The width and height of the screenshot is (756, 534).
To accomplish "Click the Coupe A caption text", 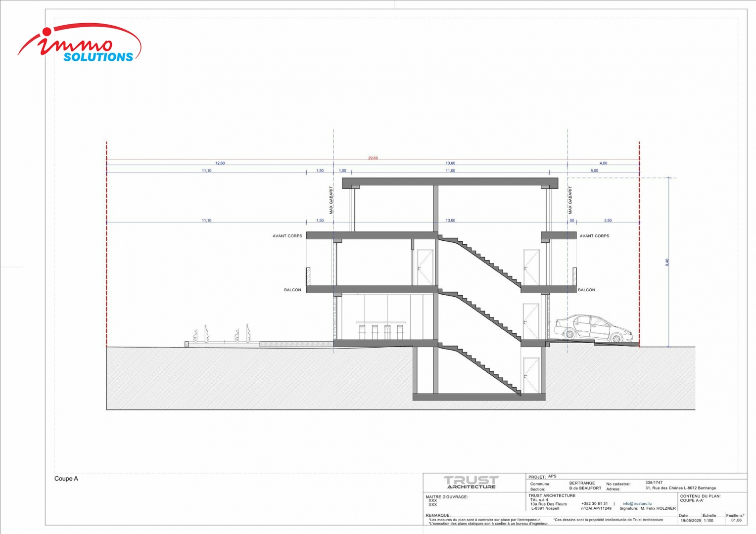I will click(66, 479).
